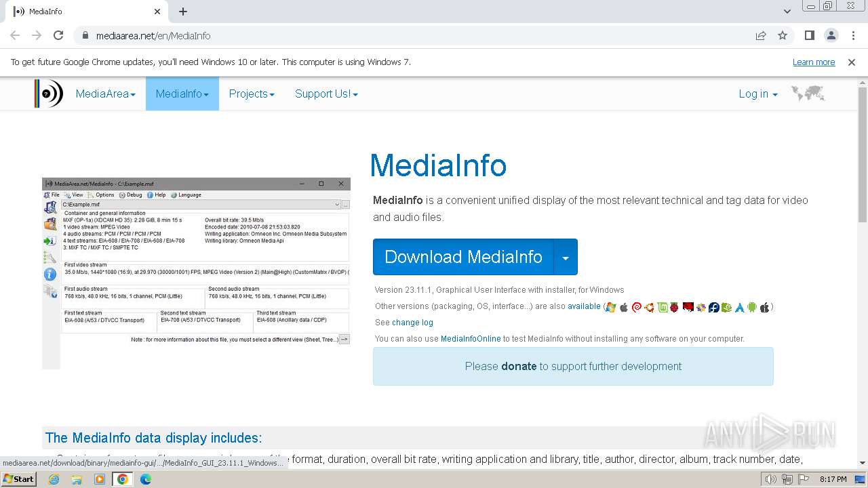This screenshot has width=868, height=488.
Task: Click 'The MediaInfo data display includes:' heading
Action: tap(153, 438)
